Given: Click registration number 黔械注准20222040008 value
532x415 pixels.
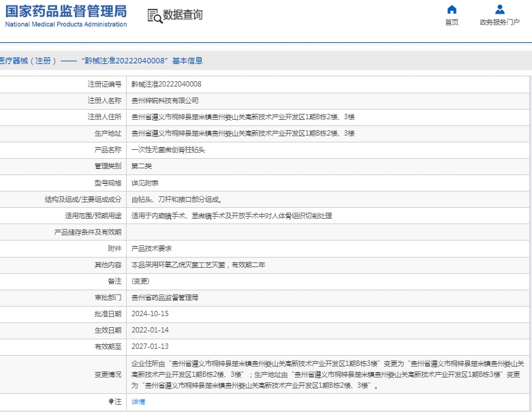Looking at the screenshot, I should [x=166, y=84].
